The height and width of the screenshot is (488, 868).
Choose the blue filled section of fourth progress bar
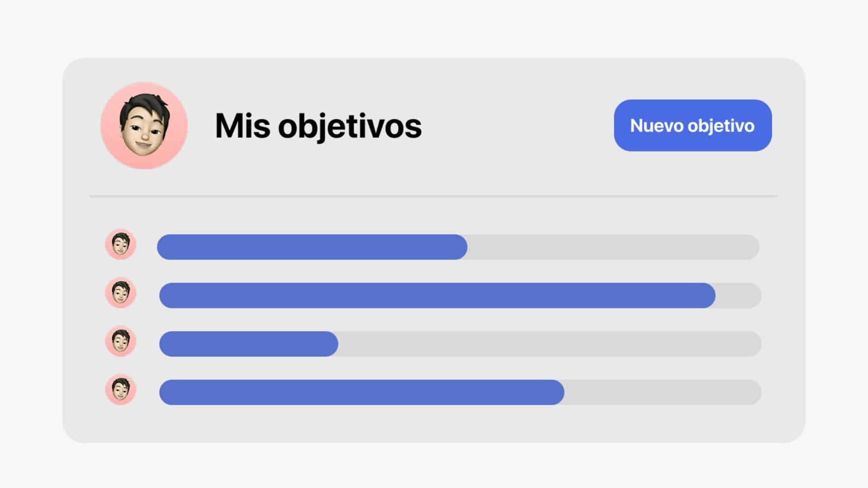362,392
